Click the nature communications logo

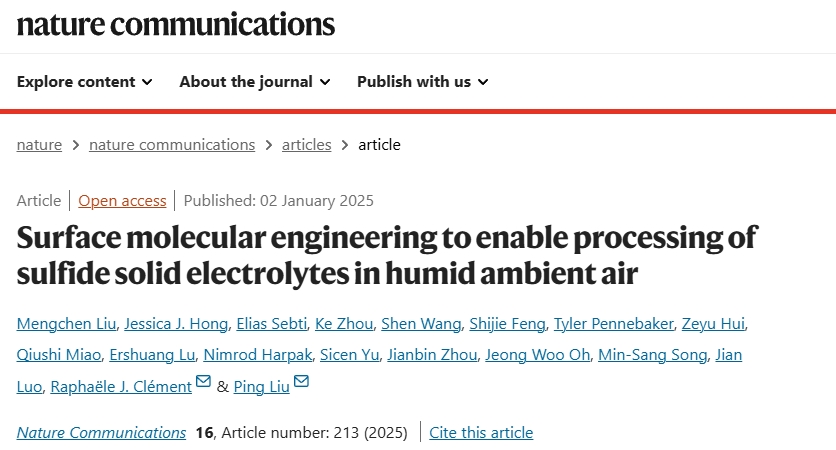click(x=176, y=25)
